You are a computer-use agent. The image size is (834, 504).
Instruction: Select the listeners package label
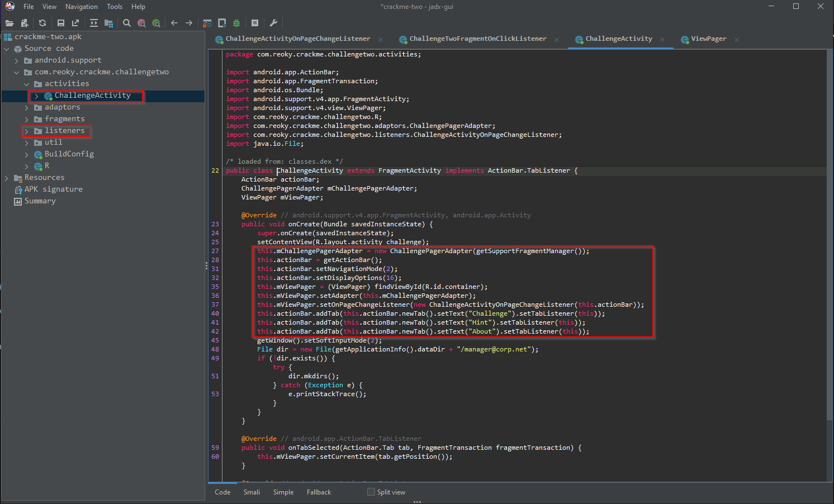pos(65,131)
